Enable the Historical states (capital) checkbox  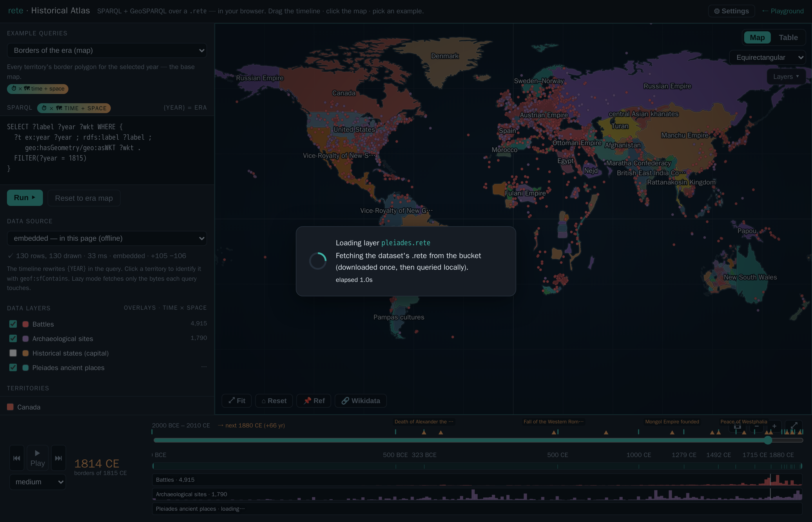pyautogui.click(x=13, y=353)
